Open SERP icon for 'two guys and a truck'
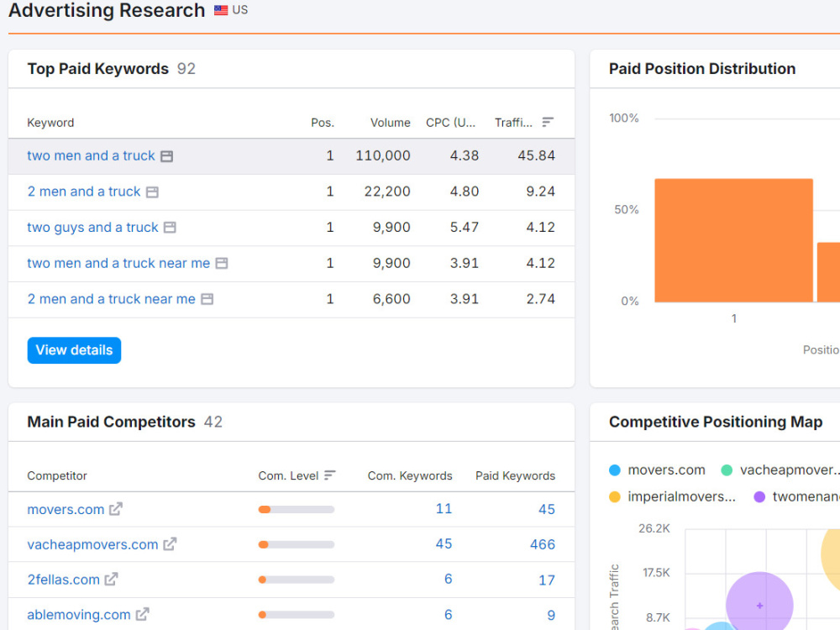The image size is (840, 630). click(x=170, y=228)
